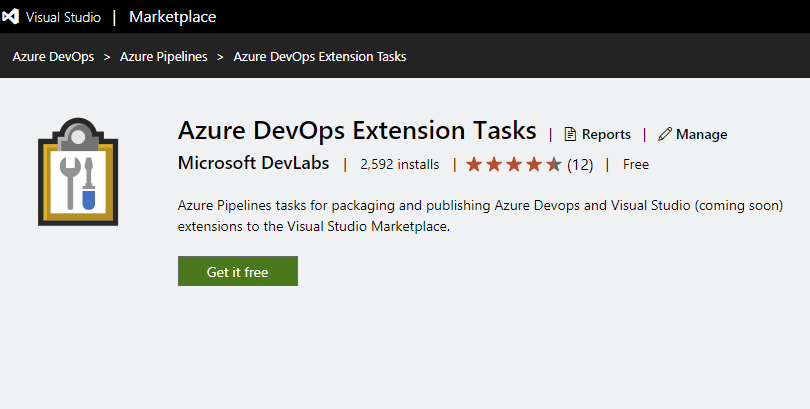This screenshot has height=409, width=810.
Task: Click the 2,592 installs count
Action: [399, 164]
